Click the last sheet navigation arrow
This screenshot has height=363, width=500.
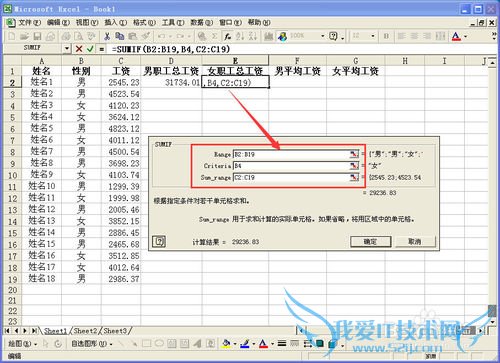click(34, 331)
